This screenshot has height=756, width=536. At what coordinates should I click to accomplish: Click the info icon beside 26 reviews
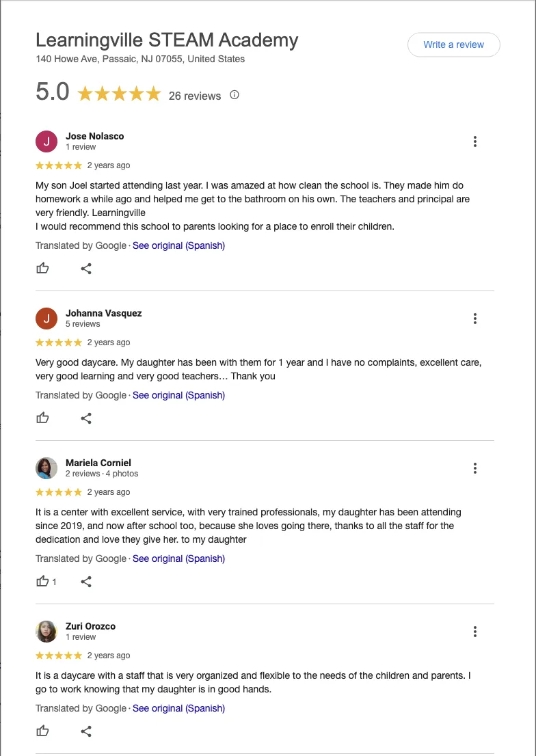[x=234, y=95]
